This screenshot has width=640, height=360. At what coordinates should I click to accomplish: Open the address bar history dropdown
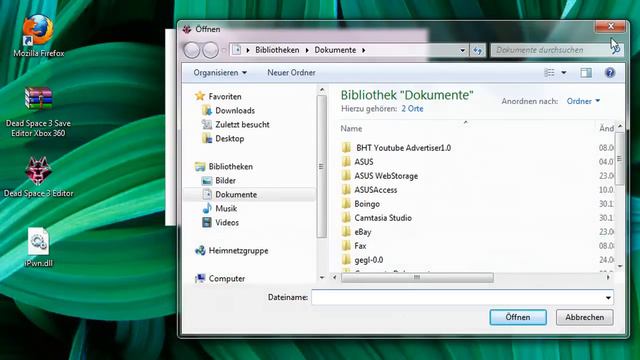(x=462, y=50)
